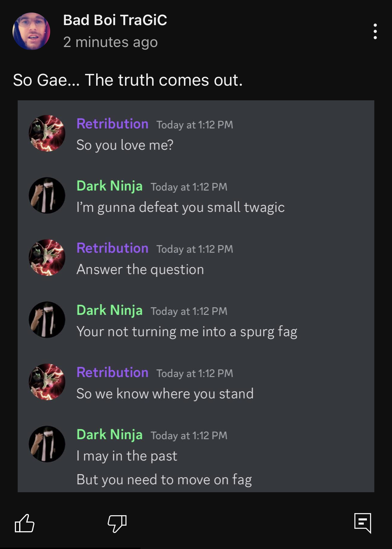Click Dark Ninja username above 'gunna defeat you'
Viewport: 392px width, 549px height.
pyautogui.click(x=109, y=186)
